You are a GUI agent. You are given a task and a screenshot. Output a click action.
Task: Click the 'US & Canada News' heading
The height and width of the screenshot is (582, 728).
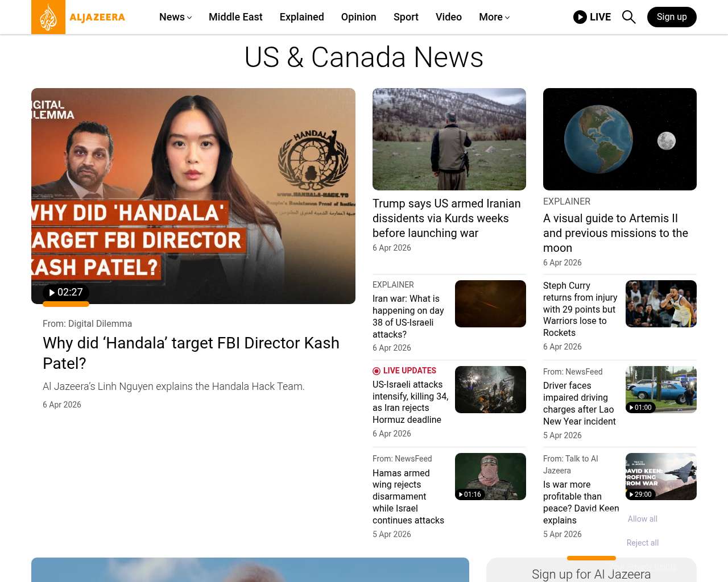[x=364, y=57]
